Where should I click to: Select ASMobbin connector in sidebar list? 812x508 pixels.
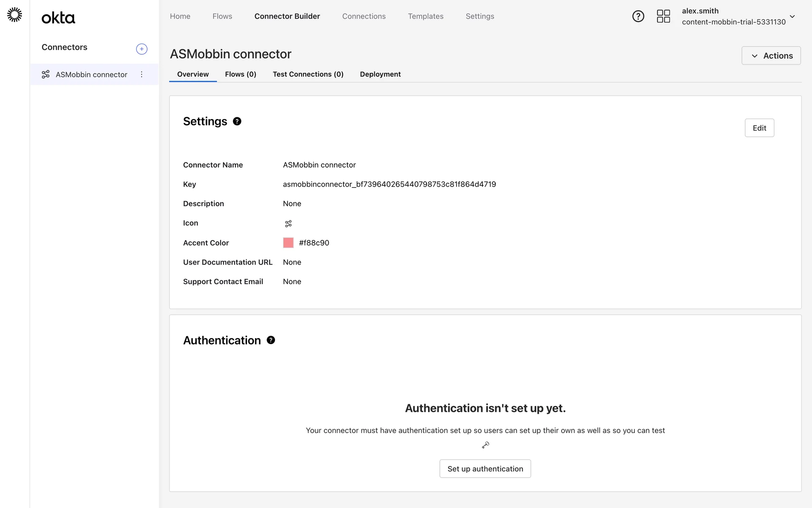pos(91,75)
